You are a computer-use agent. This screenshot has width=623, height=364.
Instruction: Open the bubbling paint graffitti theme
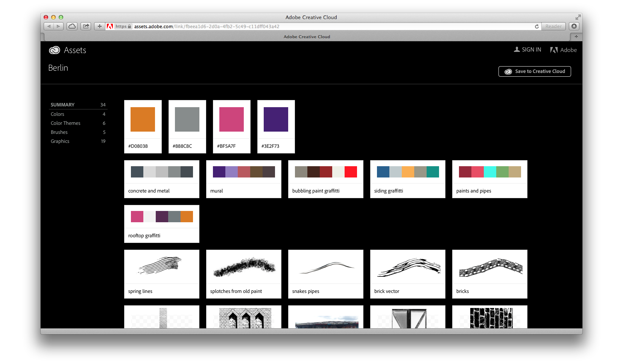click(326, 179)
